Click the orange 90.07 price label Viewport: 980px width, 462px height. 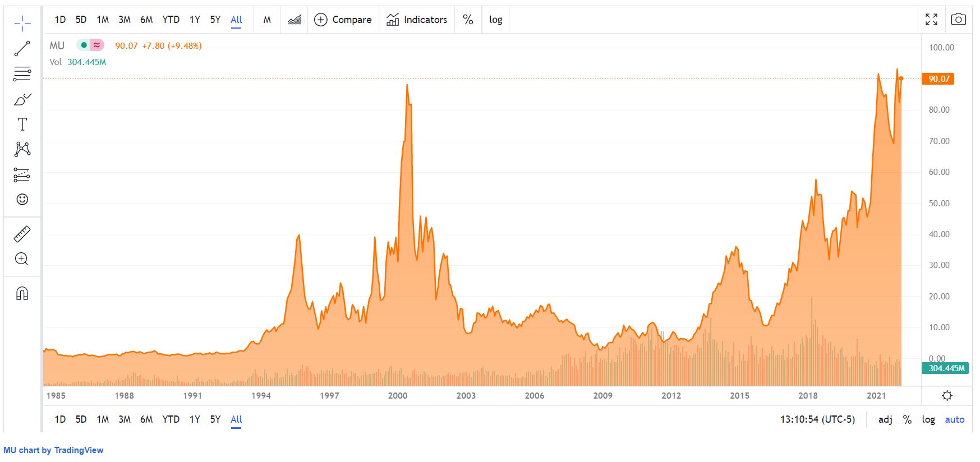tap(939, 79)
